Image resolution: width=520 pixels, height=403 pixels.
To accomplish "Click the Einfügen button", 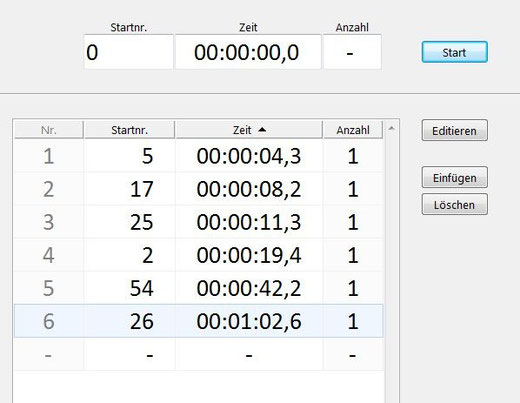I will point(455,177).
